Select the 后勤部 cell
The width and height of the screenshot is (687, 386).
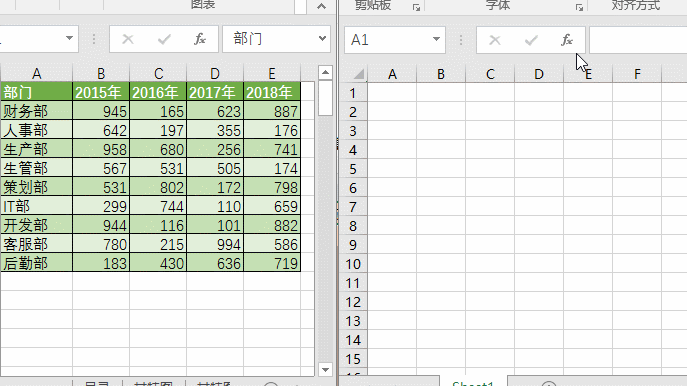36,263
